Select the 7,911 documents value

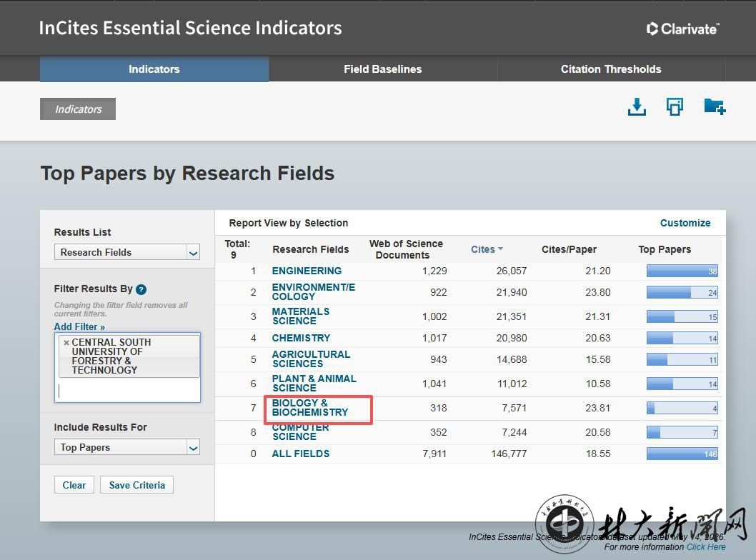pos(434,454)
